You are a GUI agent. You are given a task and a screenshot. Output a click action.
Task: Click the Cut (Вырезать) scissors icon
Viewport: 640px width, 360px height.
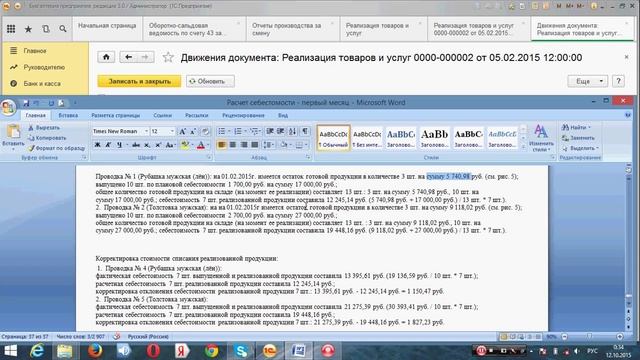point(31,128)
